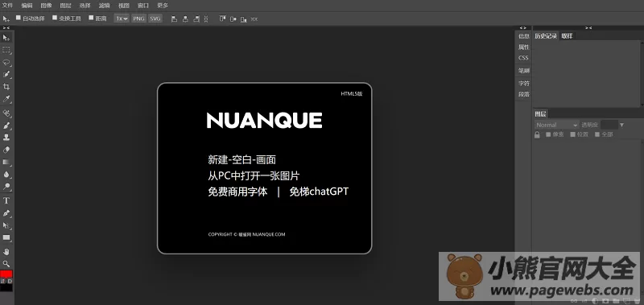Select the Spot Healing Brush tool

click(x=6, y=113)
